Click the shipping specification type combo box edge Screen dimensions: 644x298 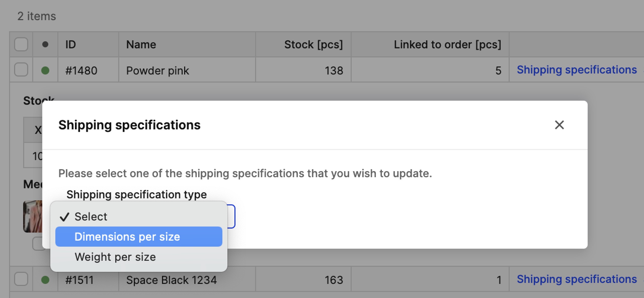(x=231, y=216)
